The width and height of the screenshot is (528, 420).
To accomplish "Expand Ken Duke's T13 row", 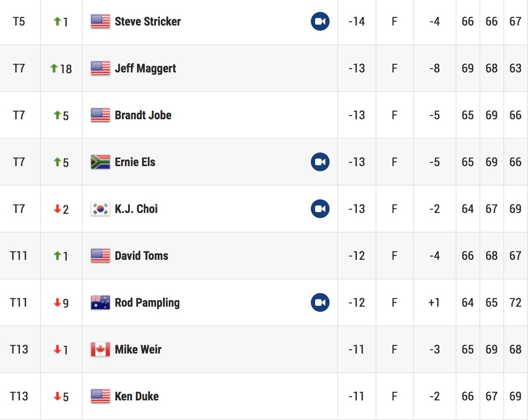I will click(x=264, y=396).
